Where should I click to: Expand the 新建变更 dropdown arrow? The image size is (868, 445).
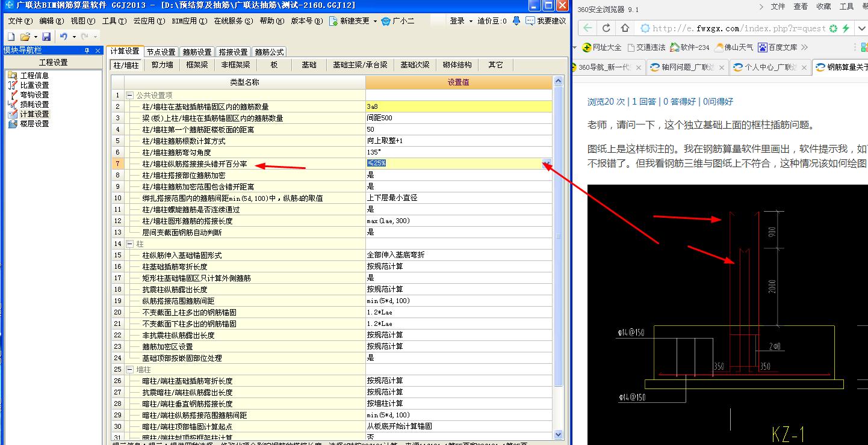(x=375, y=21)
